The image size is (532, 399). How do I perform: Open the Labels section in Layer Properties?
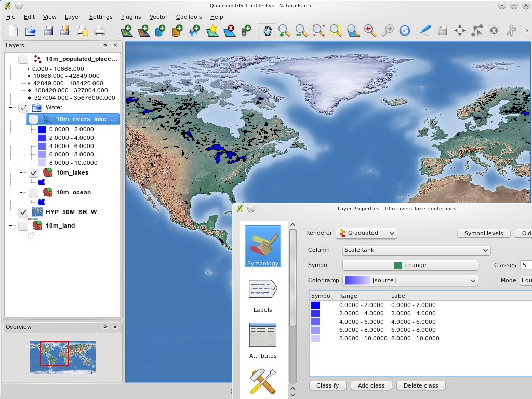click(262, 295)
